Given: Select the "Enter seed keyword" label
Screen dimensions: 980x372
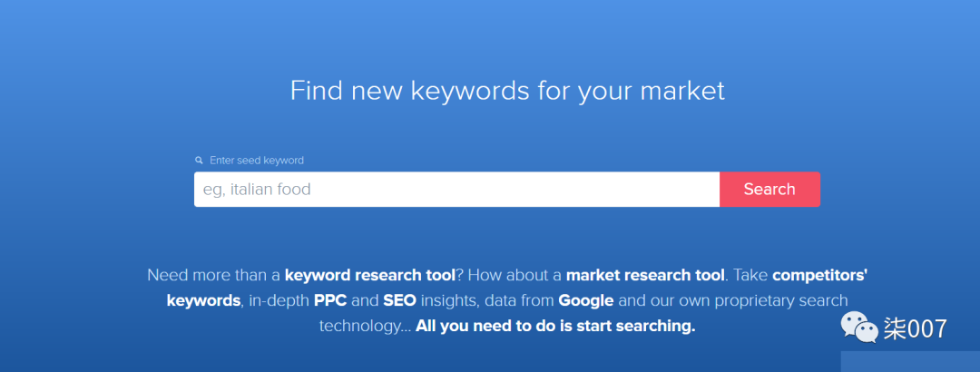Looking at the screenshot, I should [257, 161].
